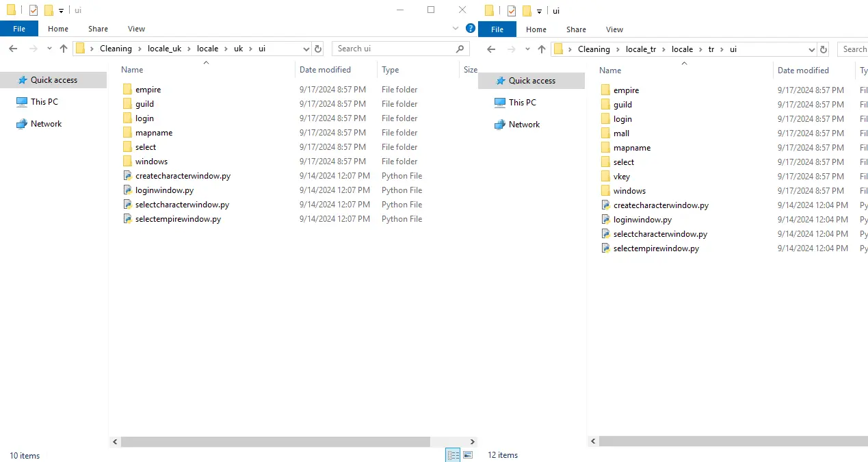Image resolution: width=868 pixels, height=462 pixels.
Task: Click the refresh icon beside the uk address bar
Action: tap(318, 49)
